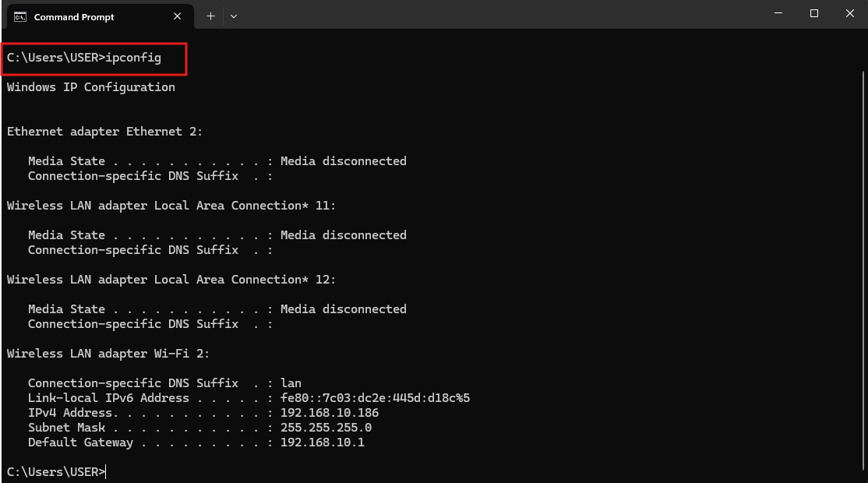The width and height of the screenshot is (868, 483).
Task: Click the Local Area Connection* 11 heading
Action: [x=171, y=206]
